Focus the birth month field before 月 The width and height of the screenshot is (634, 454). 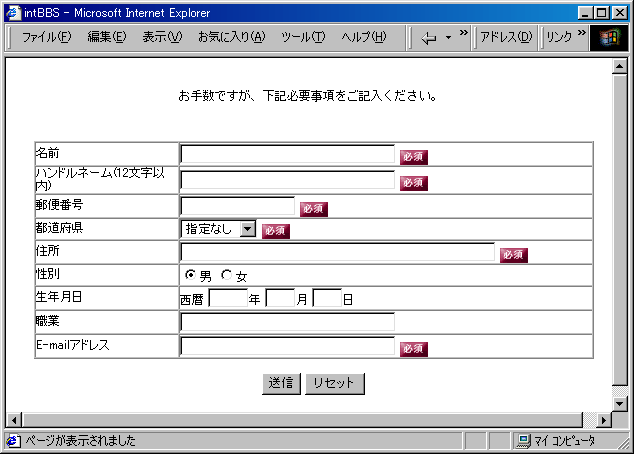[x=280, y=298]
